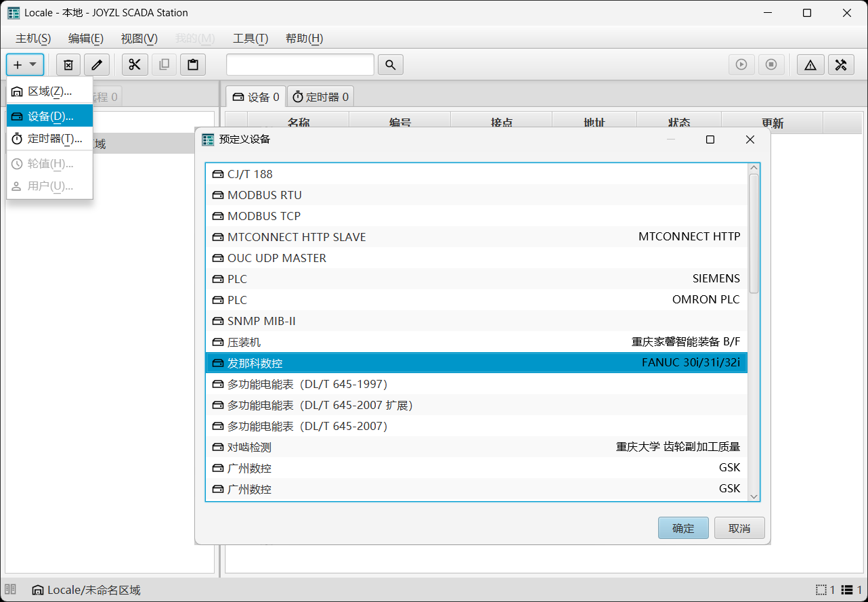Click the warning triangle alarm icon
This screenshot has height=602, width=868.
click(x=810, y=64)
